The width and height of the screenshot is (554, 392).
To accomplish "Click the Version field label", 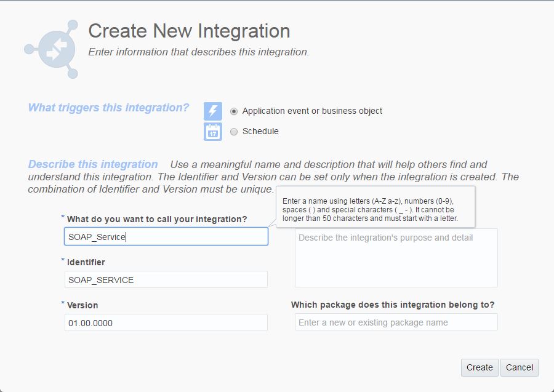I will [x=82, y=305].
